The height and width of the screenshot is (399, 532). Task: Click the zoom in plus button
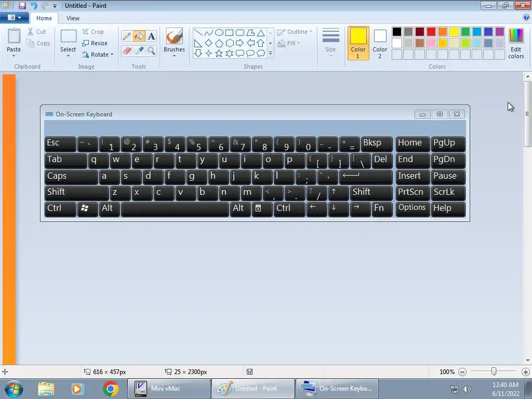[x=526, y=372]
